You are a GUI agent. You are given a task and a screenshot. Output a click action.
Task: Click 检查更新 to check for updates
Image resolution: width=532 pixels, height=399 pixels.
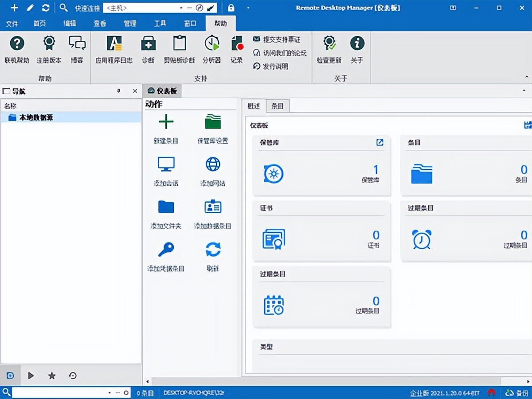[329, 49]
